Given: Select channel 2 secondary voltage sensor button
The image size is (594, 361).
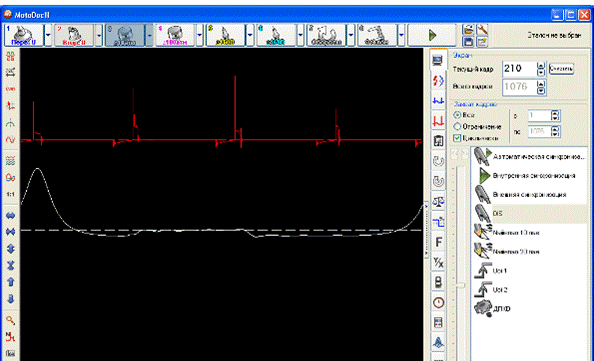Looking at the screenshot, I should tap(74, 35).
